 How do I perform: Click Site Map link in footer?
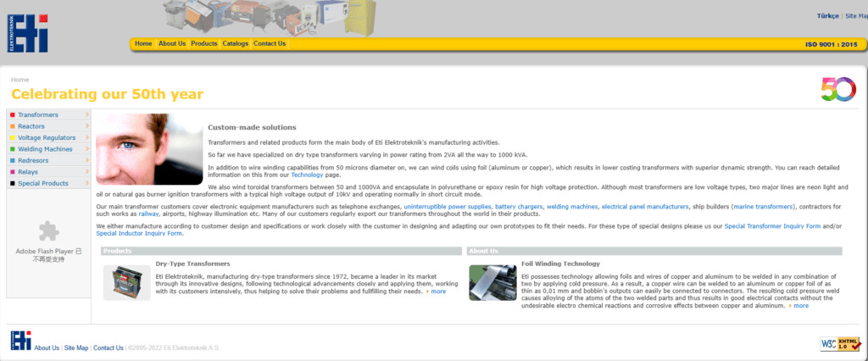pos(76,348)
